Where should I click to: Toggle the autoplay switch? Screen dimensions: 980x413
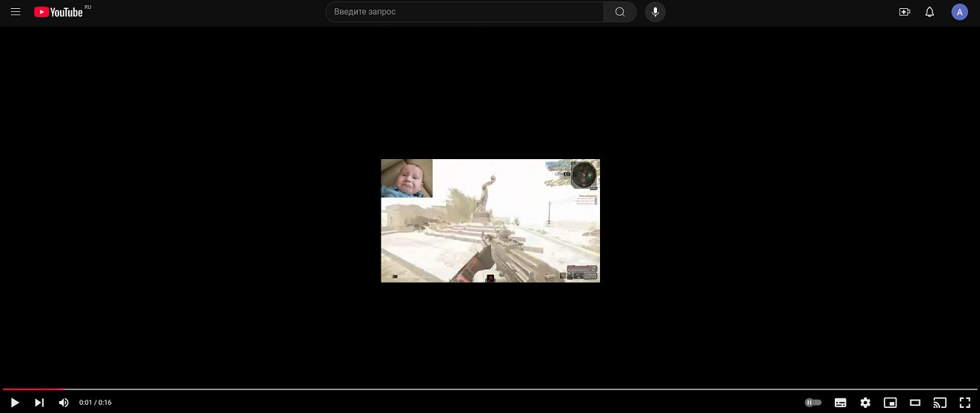(x=813, y=403)
